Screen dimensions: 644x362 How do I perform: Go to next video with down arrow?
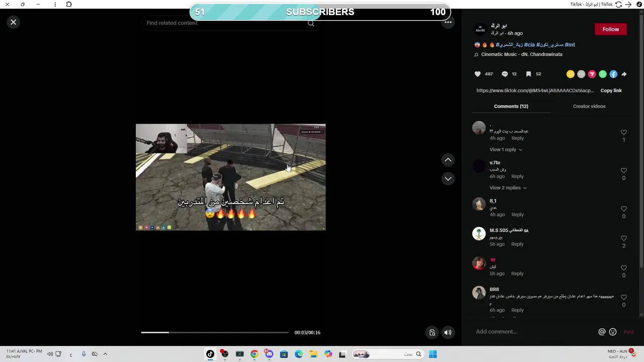point(448,178)
